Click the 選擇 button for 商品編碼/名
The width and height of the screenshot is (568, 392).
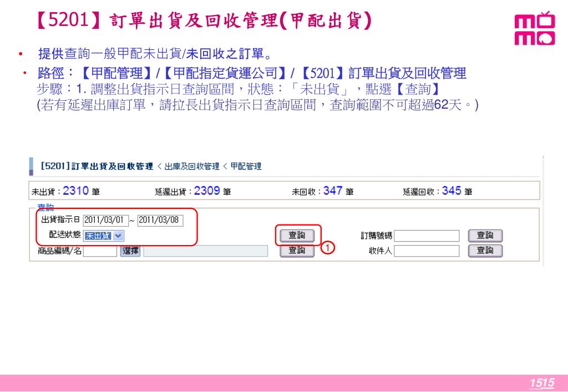[130, 251]
